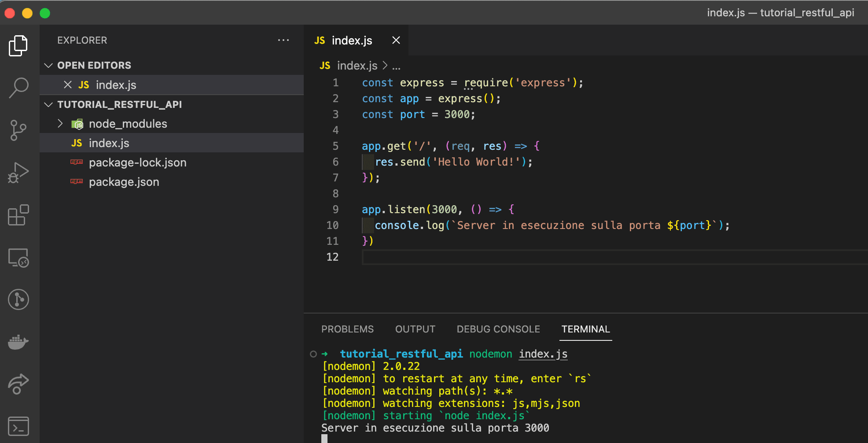Image resolution: width=868 pixels, height=443 pixels.
Task: Click the node_modules folder icon
Action: click(x=77, y=124)
